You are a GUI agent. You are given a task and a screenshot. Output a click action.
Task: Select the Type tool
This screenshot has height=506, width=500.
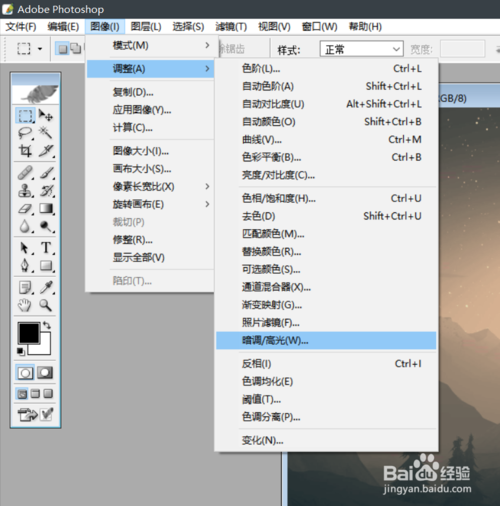point(46,248)
